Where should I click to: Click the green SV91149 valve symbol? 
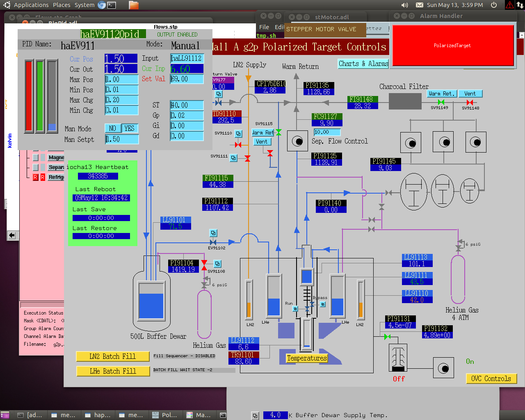(441, 102)
